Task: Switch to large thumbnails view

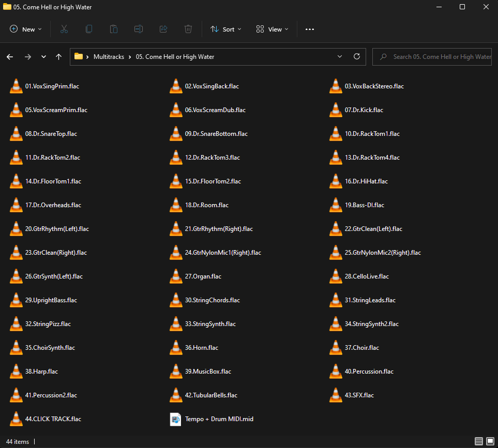Action: 490,442
